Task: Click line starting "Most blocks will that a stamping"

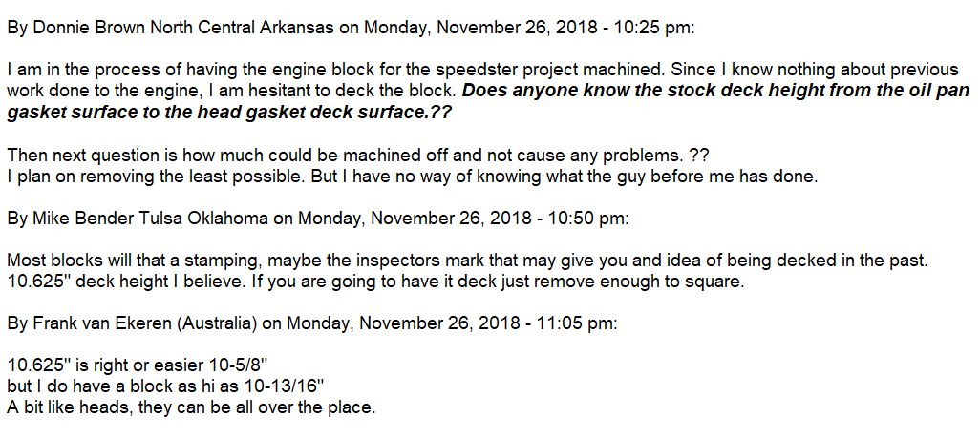Action: (x=191, y=261)
